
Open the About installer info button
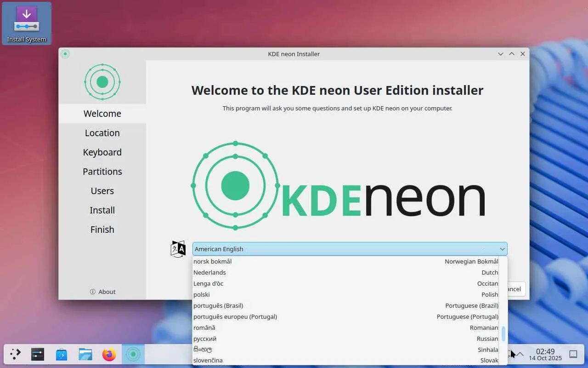coord(102,292)
